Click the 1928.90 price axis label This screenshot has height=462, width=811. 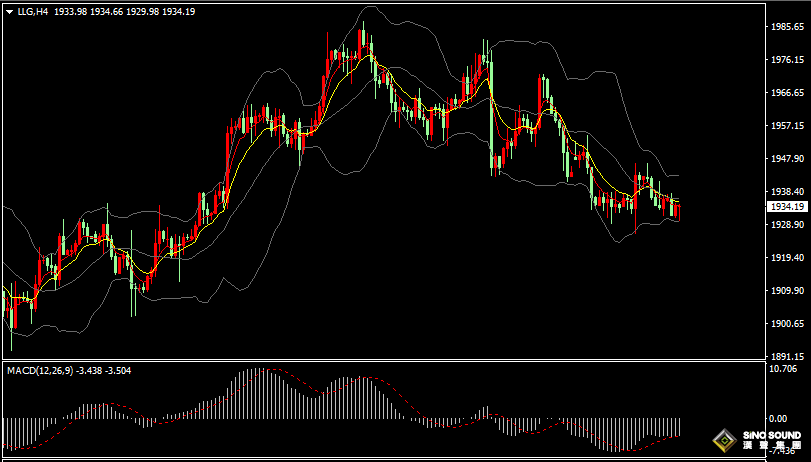pos(785,225)
